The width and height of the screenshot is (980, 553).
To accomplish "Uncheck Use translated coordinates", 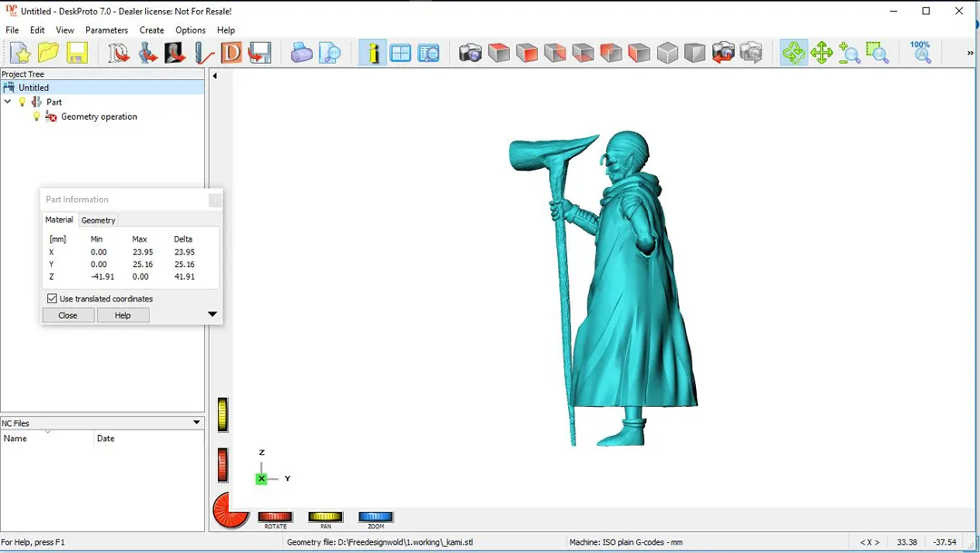I will (52, 299).
